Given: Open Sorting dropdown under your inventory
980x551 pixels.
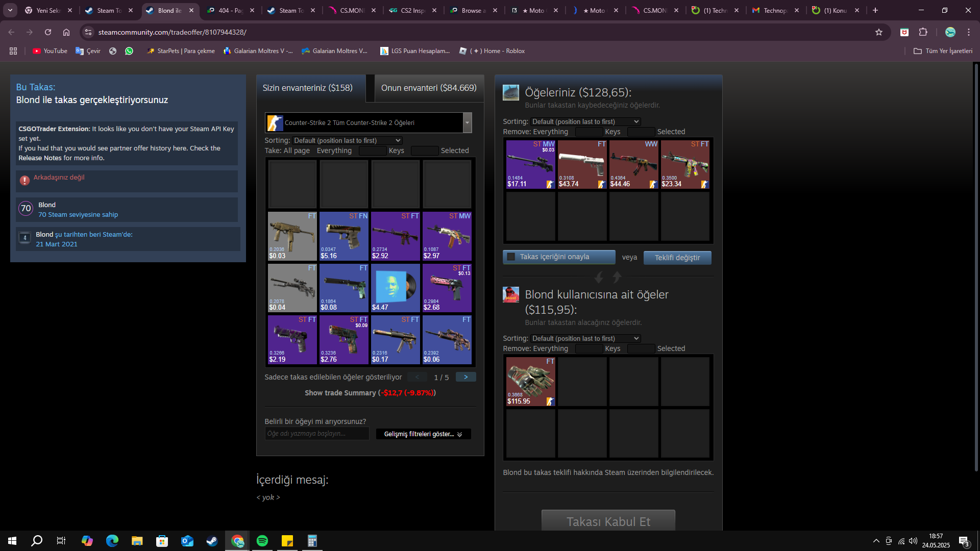Looking at the screenshot, I should (347, 141).
